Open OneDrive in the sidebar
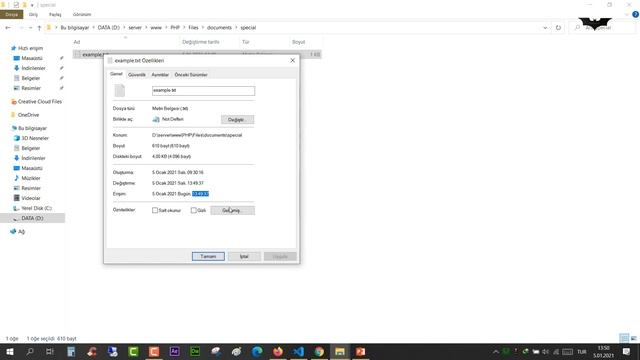Image resolution: width=640 pixels, height=360 pixels. pyautogui.click(x=28, y=115)
